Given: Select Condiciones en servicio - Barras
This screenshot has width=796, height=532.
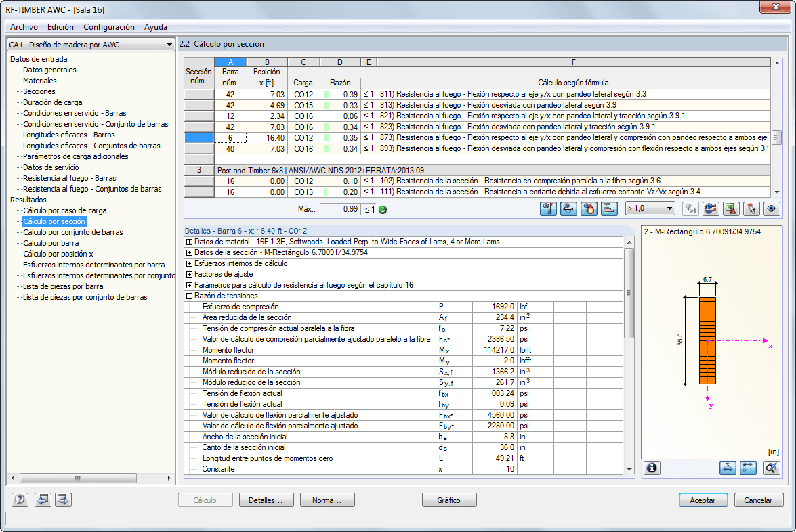Looking at the screenshot, I should coord(75,113).
